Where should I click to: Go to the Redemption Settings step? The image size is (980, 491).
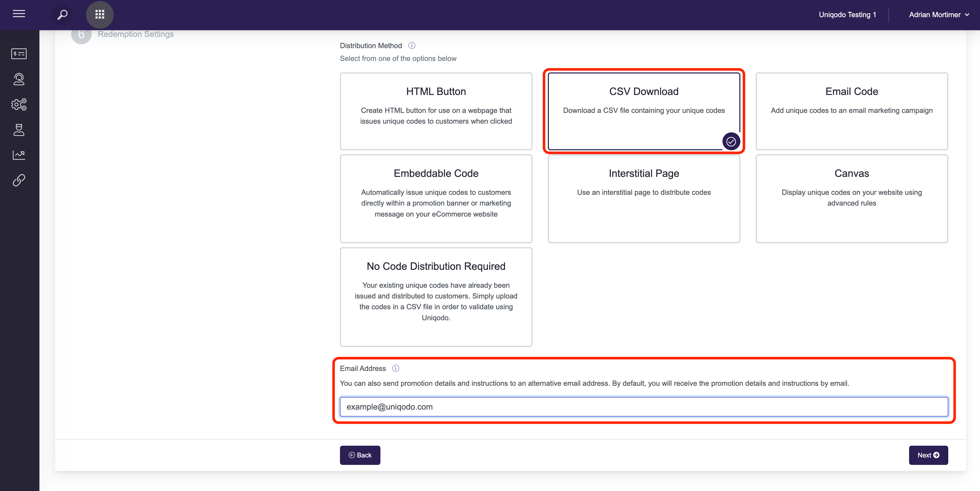tap(135, 34)
